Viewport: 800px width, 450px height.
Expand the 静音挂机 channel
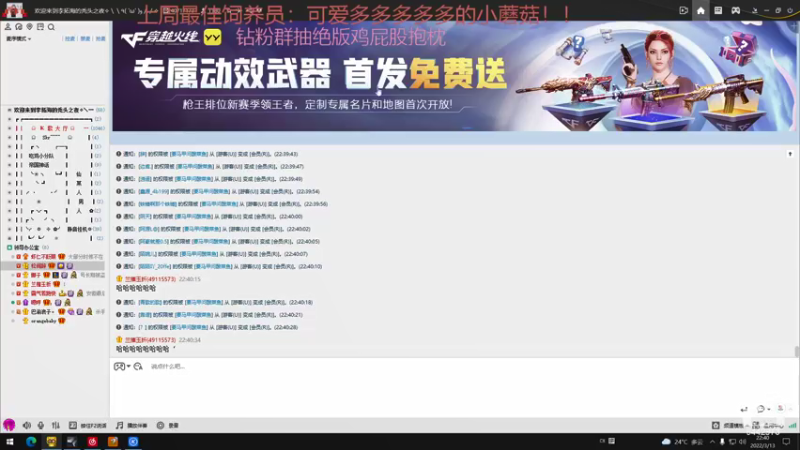click(x=9, y=229)
